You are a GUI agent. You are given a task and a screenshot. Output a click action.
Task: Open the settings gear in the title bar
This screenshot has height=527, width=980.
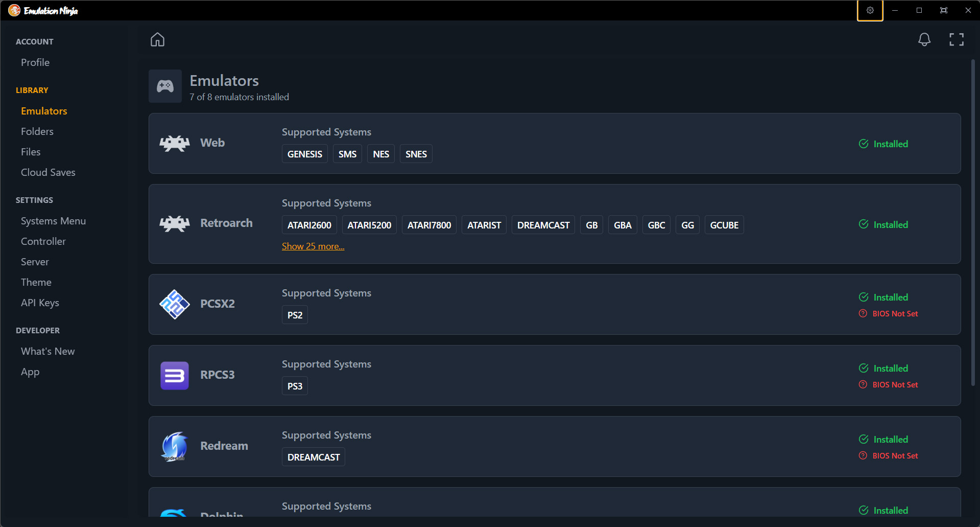pyautogui.click(x=870, y=10)
